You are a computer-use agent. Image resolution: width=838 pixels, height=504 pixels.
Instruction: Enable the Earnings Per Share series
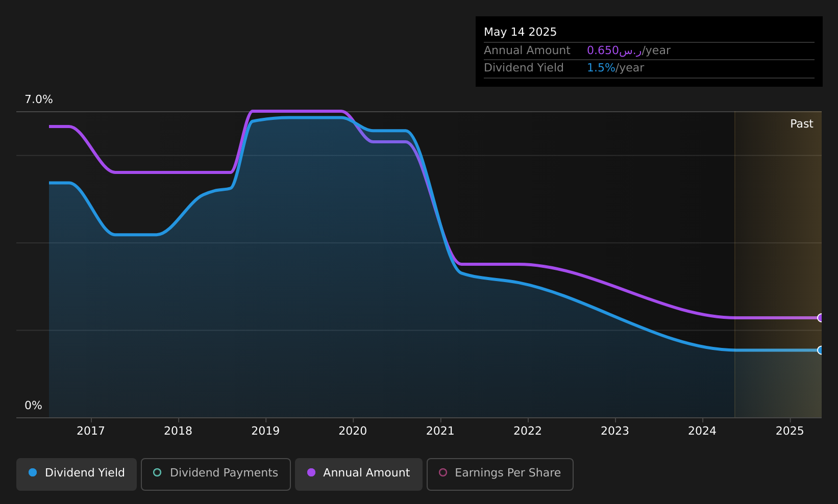click(500, 474)
